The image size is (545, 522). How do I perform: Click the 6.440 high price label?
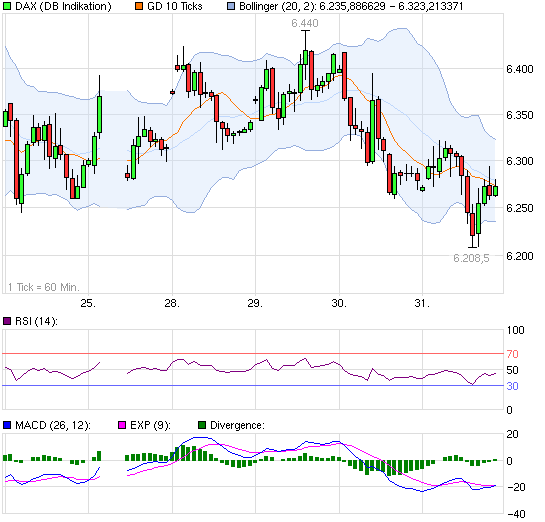tap(304, 23)
